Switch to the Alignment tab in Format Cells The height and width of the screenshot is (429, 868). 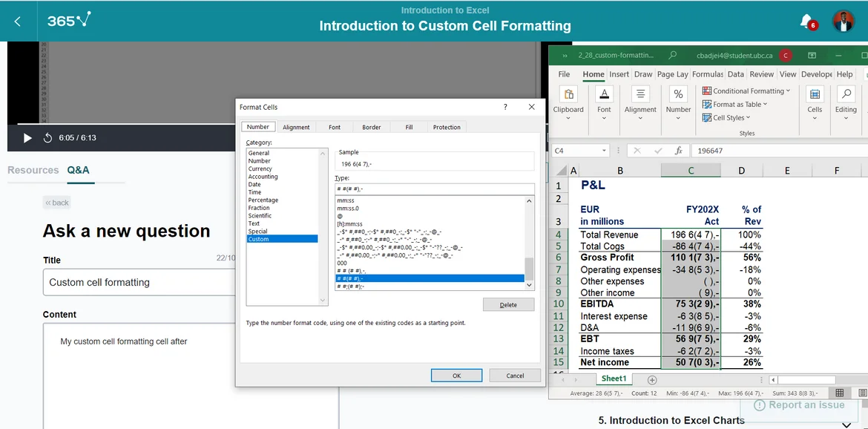pyautogui.click(x=296, y=127)
